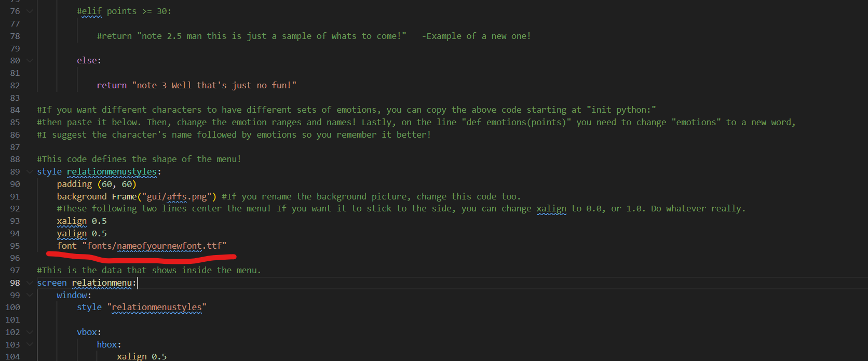Place cursor on the return "note 3" statement
Image resolution: width=868 pixels, height=361 pixels.
point(197,85)
